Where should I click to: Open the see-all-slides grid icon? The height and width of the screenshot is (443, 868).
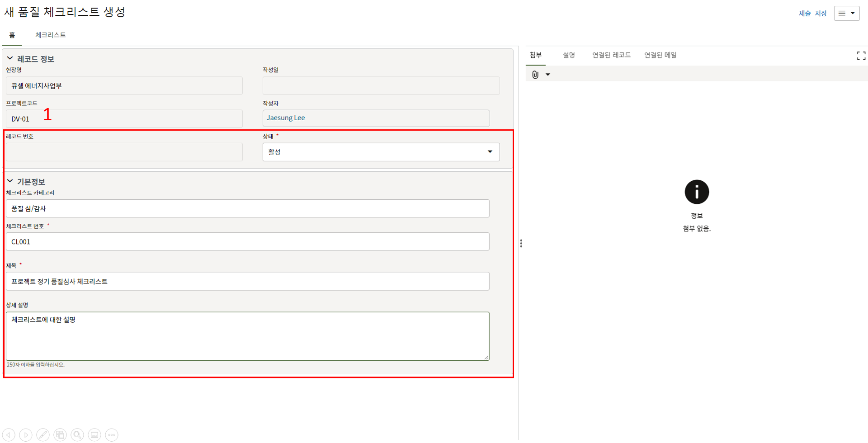(60, 435)
